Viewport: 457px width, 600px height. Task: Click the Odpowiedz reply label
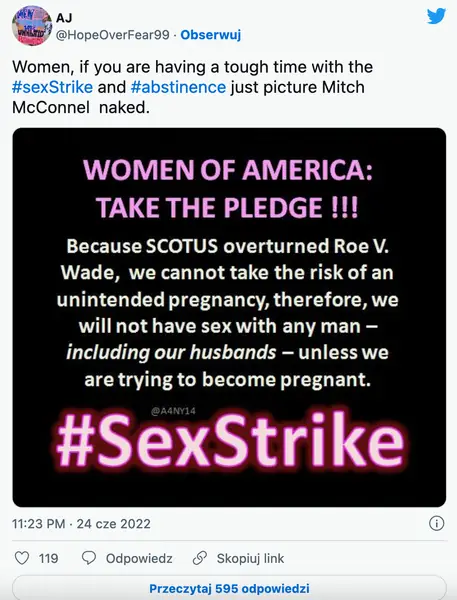(x=139, y=558)
